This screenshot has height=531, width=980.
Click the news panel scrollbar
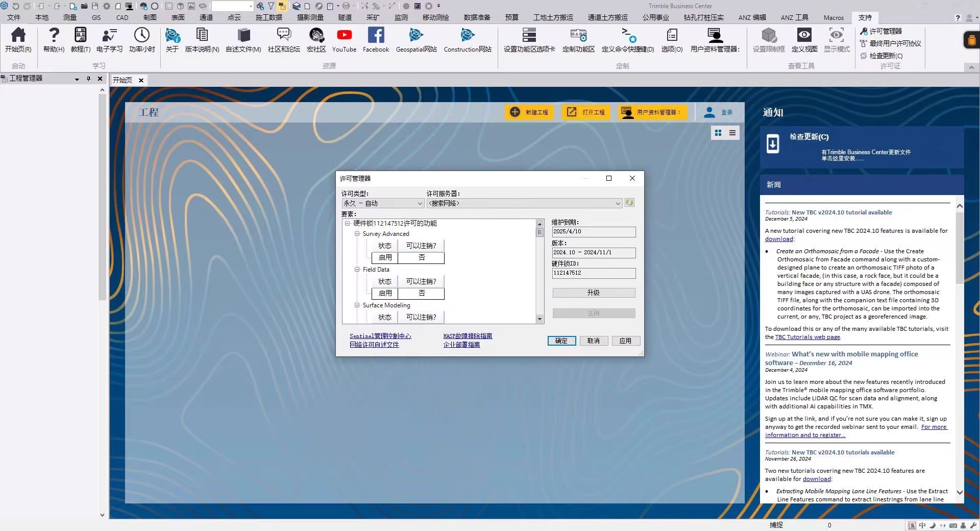click(x=960, y=248)
